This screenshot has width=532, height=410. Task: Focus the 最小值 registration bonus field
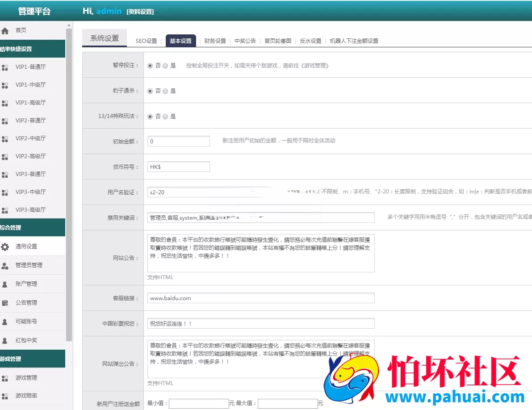coord(199,404)
